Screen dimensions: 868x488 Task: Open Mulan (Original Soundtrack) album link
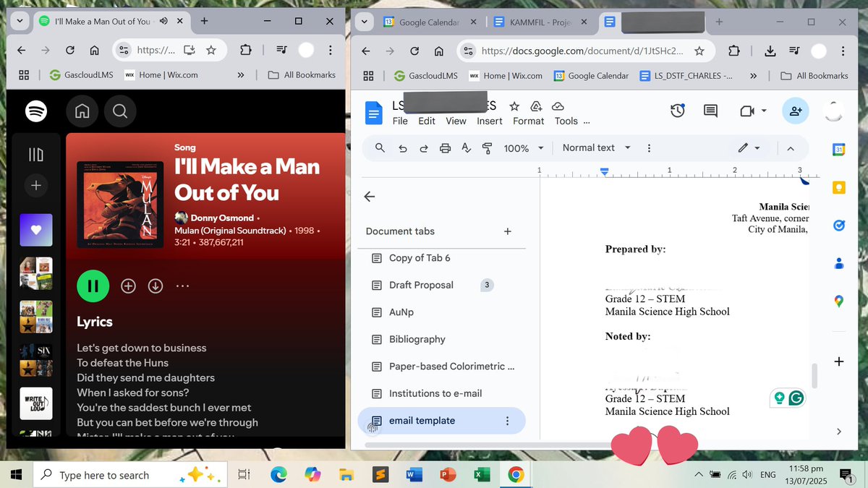click(229, 231)
